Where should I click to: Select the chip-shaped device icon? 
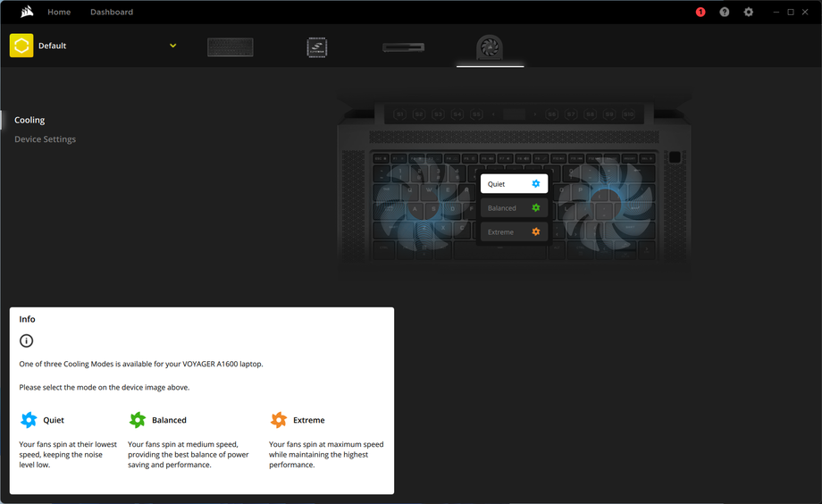(x=316, y=46)
